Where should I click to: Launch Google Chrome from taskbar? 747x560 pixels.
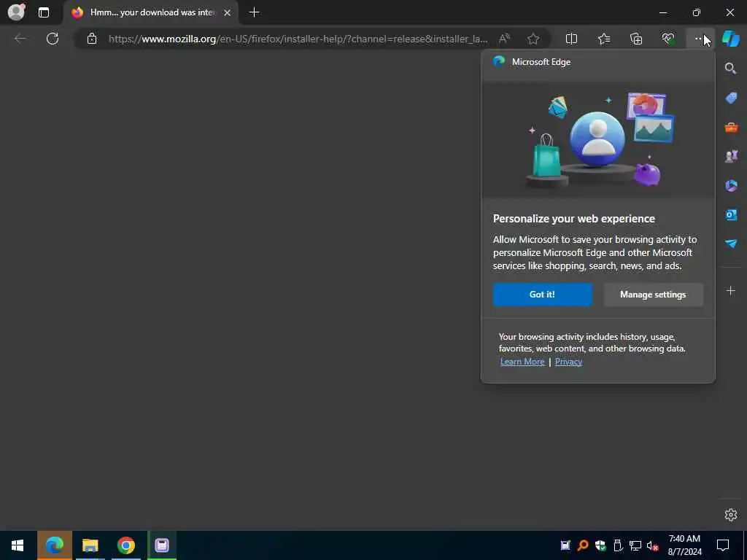[x=125, y=545]
